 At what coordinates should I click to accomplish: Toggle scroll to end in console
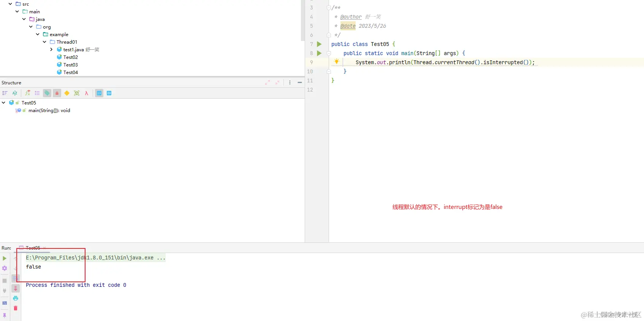(15, 288)
